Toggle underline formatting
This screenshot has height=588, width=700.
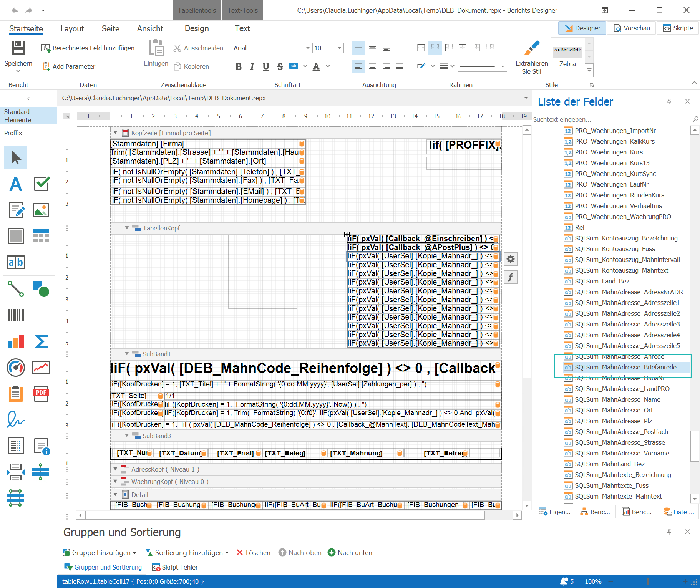click(266, 66)
